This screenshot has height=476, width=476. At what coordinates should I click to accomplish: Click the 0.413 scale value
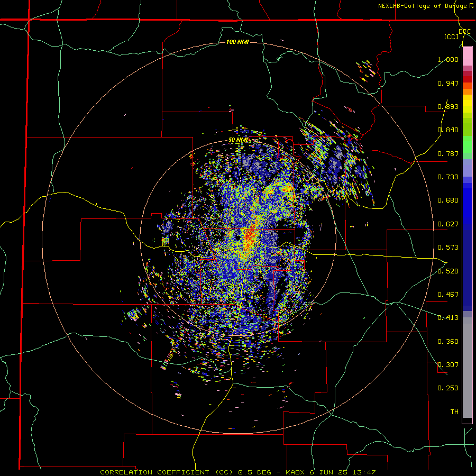click(448, 318)
